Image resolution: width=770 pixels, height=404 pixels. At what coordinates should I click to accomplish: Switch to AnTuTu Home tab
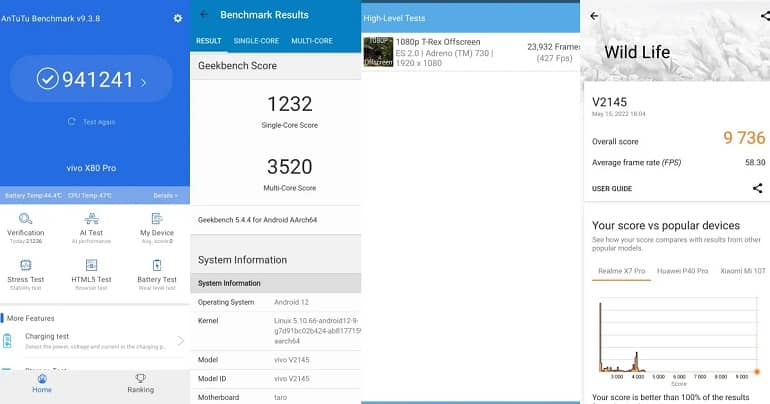[42, 383]
